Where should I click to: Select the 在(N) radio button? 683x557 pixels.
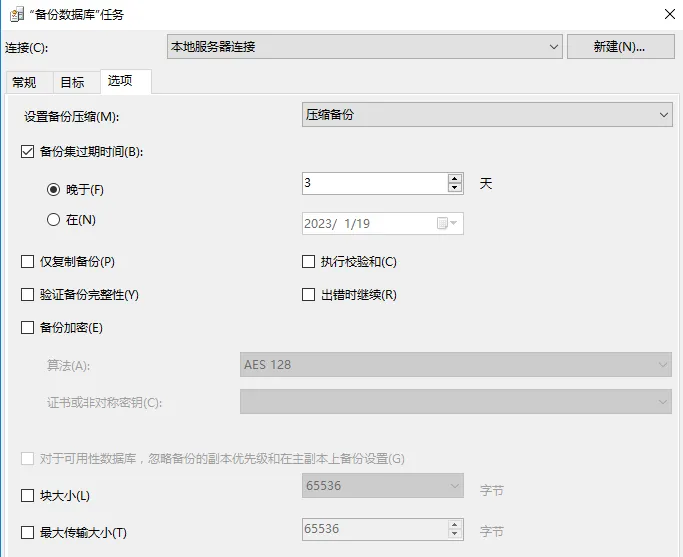(x=53, y=219)
